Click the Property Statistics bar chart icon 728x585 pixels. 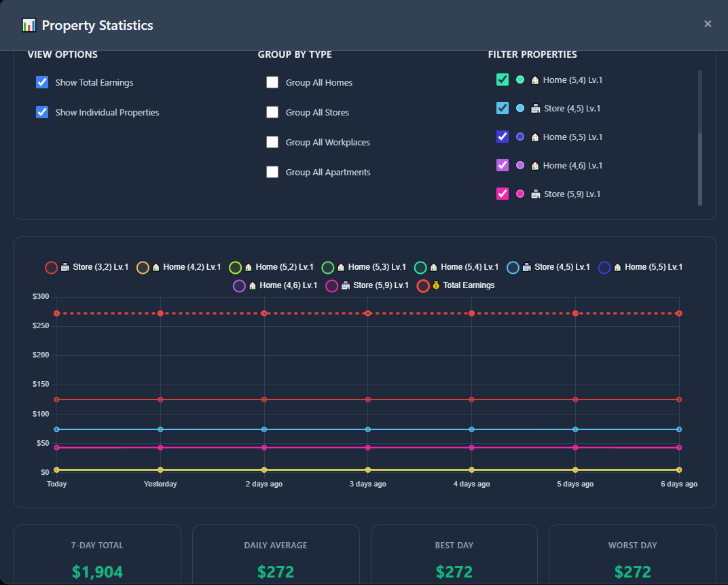[x=29, y=25]
